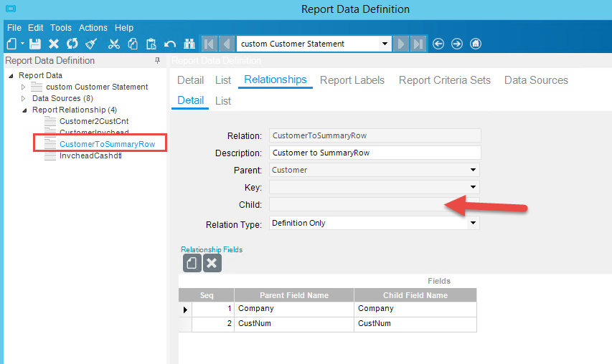Select the Customer2CustCnt relationship
The width and height of the screenshot is (612, 364).
pyautogui.click(x=94, y=121)
